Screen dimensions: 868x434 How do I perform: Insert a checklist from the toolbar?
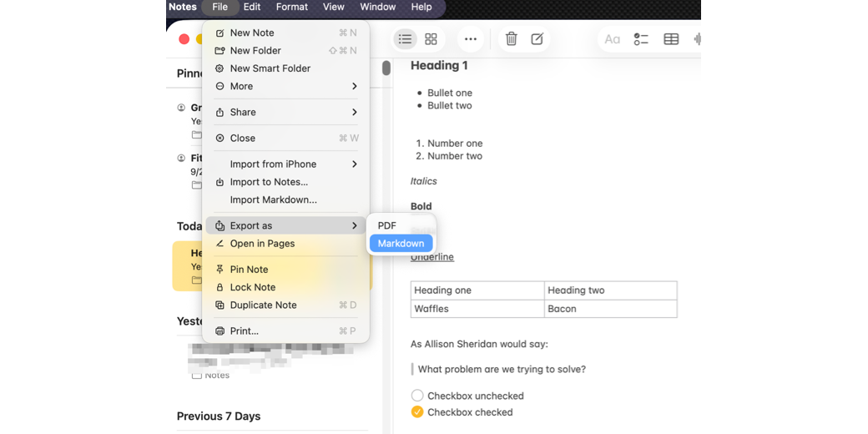pyautogui.click(x=641, y=38)
